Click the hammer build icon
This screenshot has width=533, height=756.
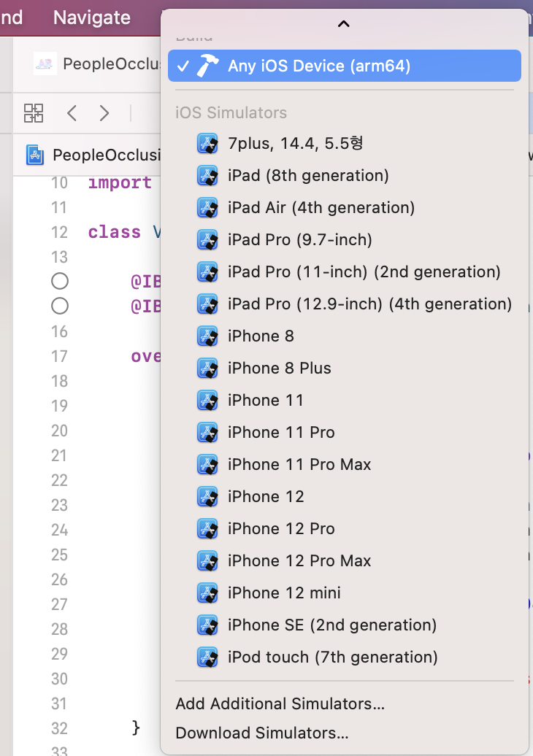[207, 66]
